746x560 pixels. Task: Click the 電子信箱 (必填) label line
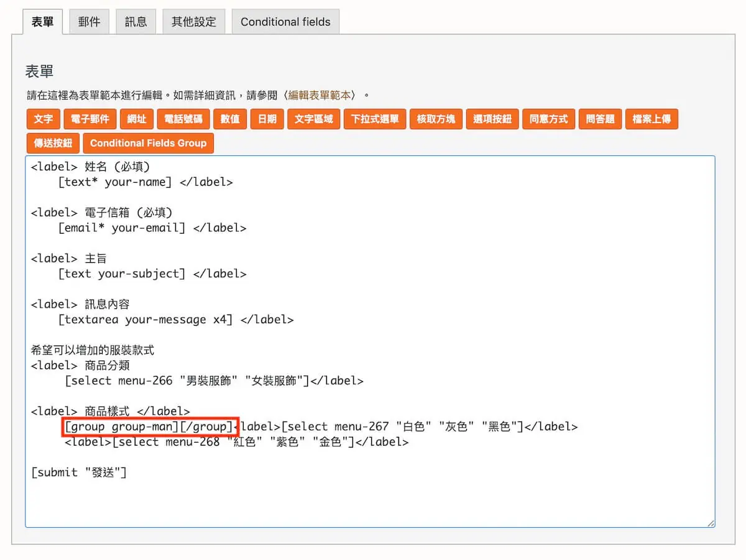pyautogui.click(x=102, y=213)
